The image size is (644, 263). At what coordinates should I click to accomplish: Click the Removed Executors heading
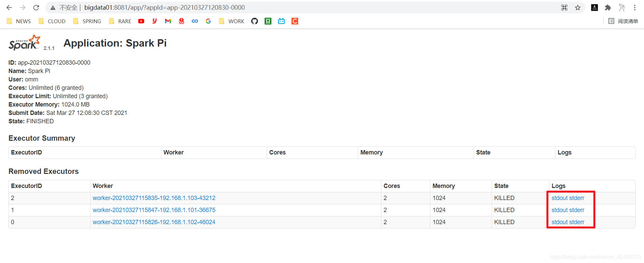click(44, 171)
